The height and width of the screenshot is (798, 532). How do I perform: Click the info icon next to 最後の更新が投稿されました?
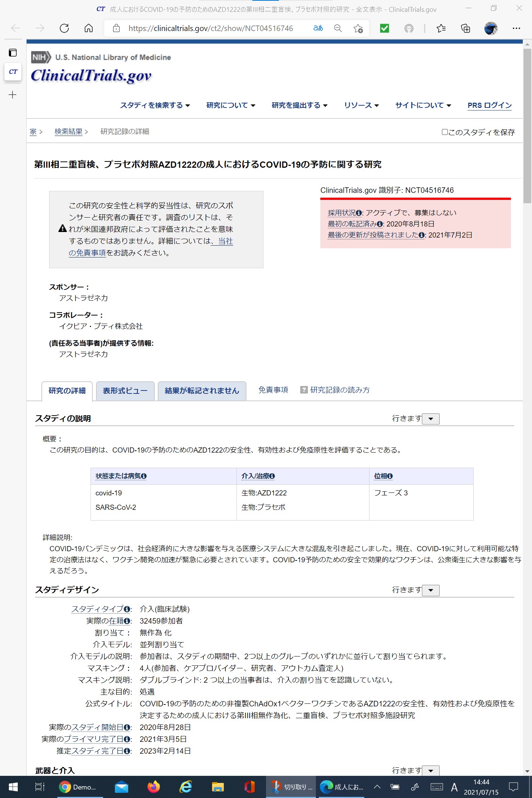422,235
